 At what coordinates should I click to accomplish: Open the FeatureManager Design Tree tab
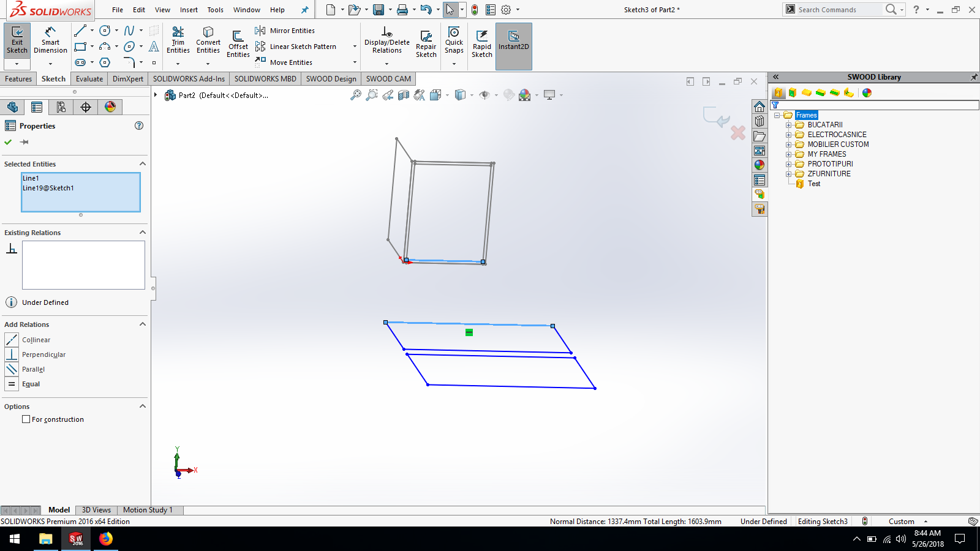coord(12,107)
